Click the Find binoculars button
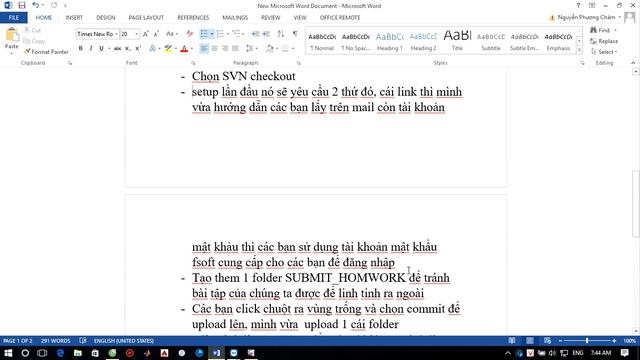Screen dimensions: 640x360 pos(600,30)
